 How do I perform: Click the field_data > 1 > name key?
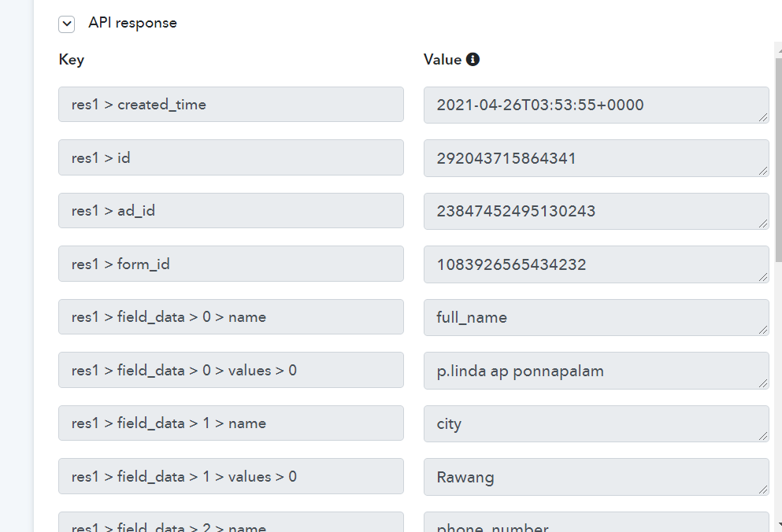click(231, 423)
